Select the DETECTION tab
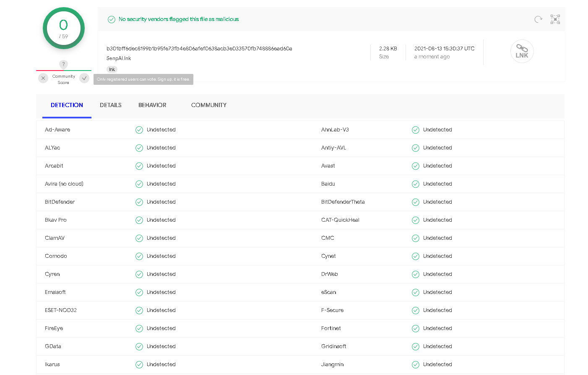Screen dimensions: 588x375 (x=67, y=105)
